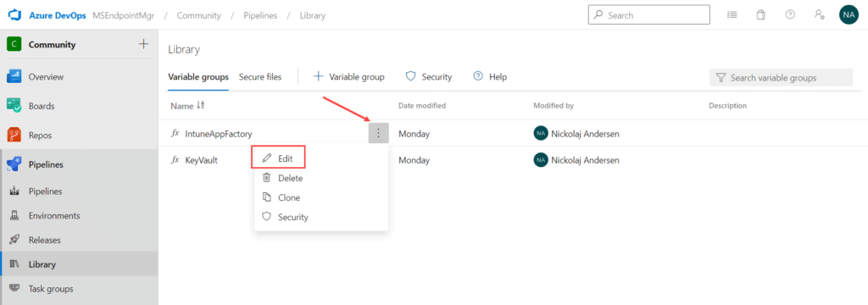The height and width of the screenshot is (305, 868).
Task: Add a new Variable group
Action: point(349,77)
